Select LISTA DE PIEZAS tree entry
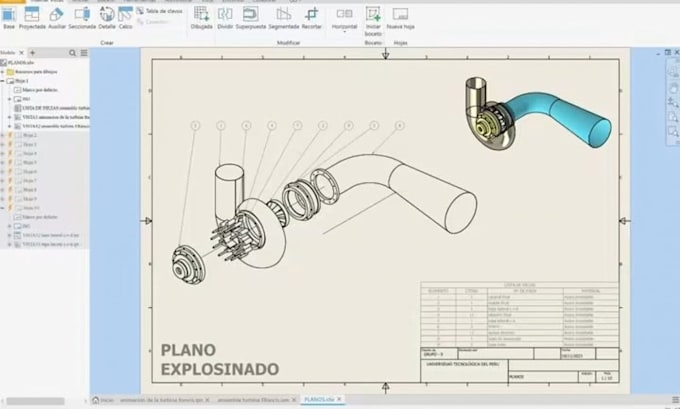 coord(52,108)
